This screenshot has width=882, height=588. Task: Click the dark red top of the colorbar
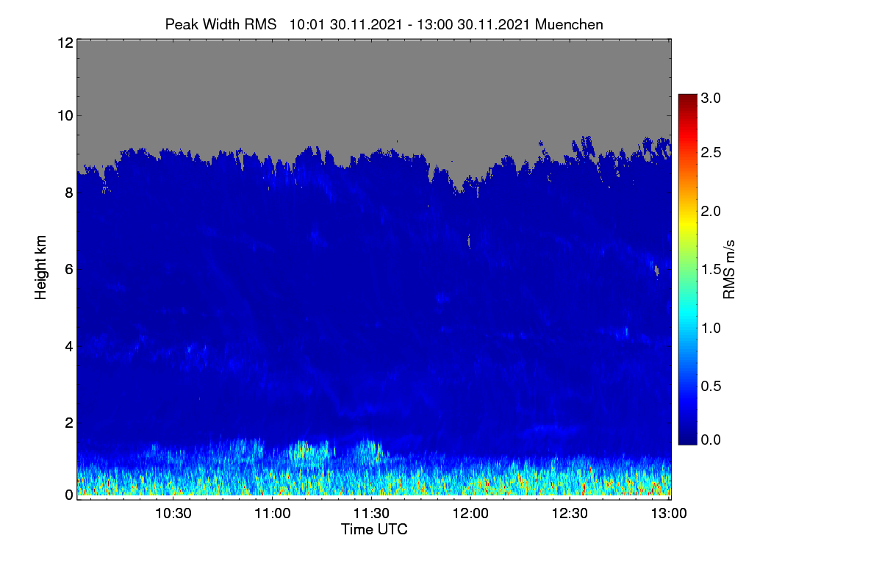click(x=687, y=99)
